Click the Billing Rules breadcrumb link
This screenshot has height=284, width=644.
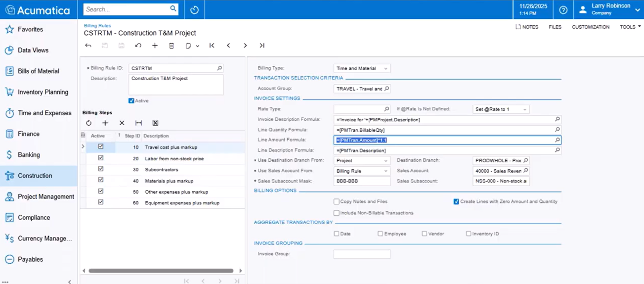(97, 26)
